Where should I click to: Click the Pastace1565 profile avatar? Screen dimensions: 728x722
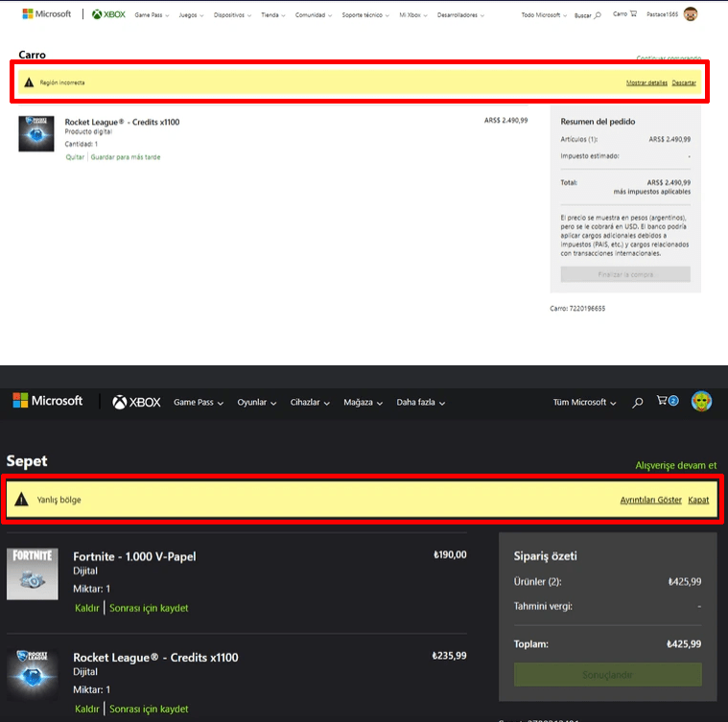690,14
